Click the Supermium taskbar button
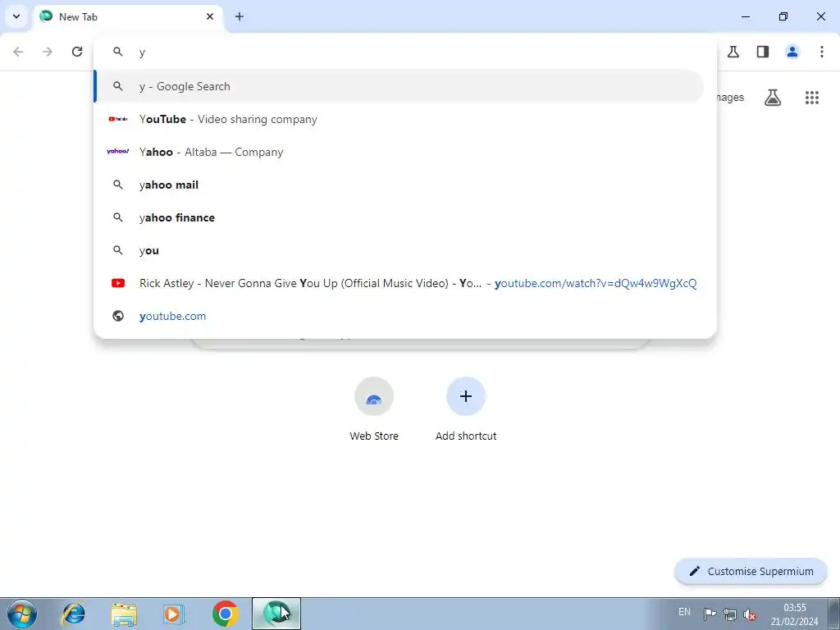 click(x=276, y=614)
